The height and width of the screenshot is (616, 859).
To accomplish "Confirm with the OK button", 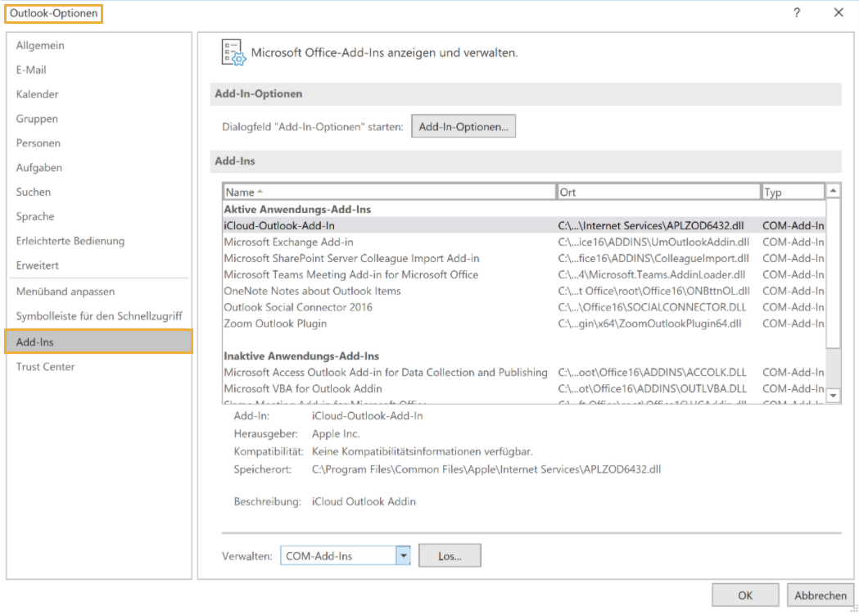I will (x=744, y=595).
